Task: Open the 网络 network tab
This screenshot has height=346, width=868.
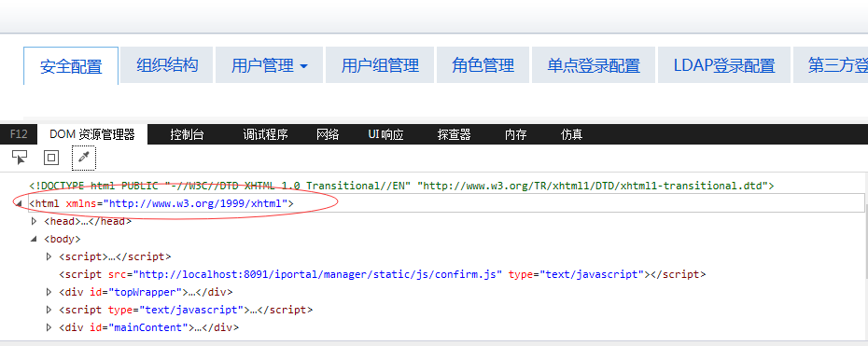Action: pos(328,134)
